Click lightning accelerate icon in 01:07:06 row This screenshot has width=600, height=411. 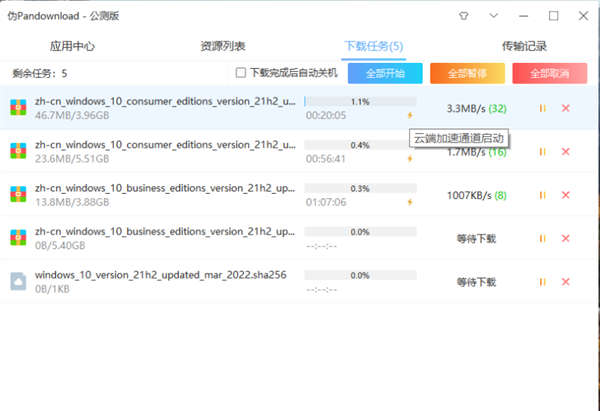(410, 202)
